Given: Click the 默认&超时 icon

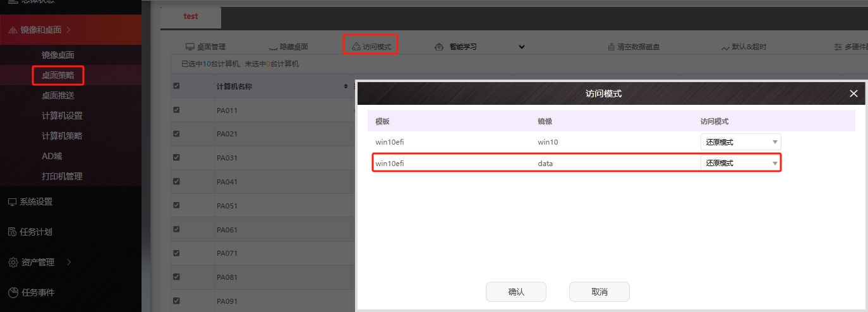Looking at the screenshot, I should pos(725,47).
